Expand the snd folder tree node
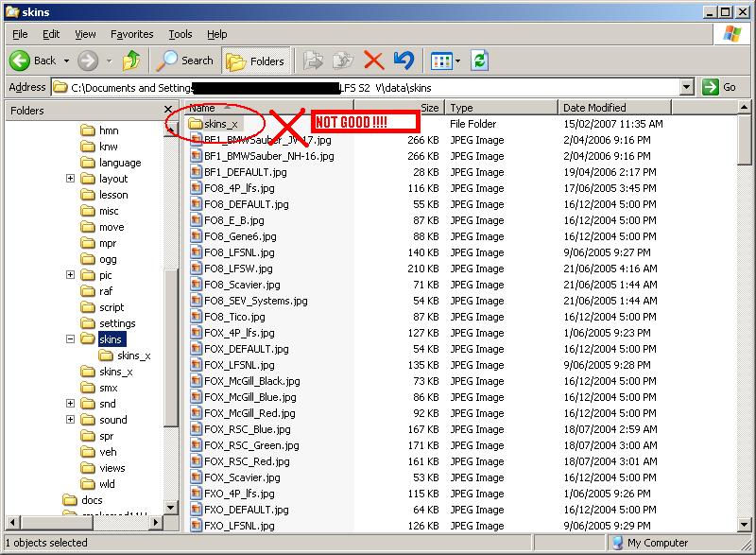 click(x=70, y=403)
